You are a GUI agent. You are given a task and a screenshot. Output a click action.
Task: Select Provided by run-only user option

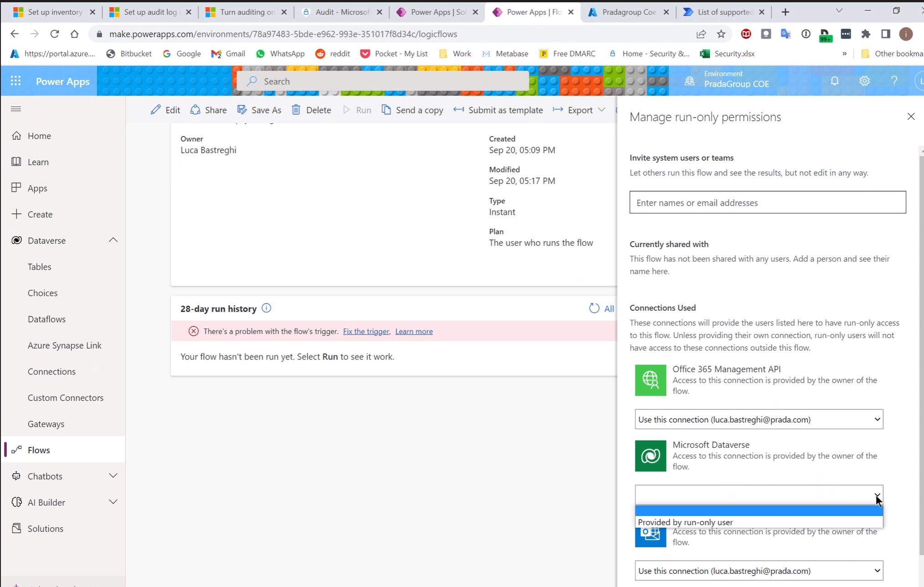pyautogui.click(x=685, y=522)
